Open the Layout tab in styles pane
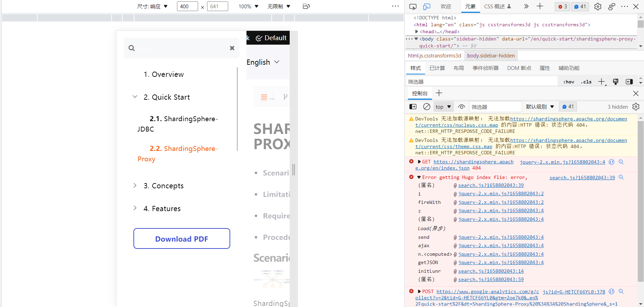 point(459,68)
